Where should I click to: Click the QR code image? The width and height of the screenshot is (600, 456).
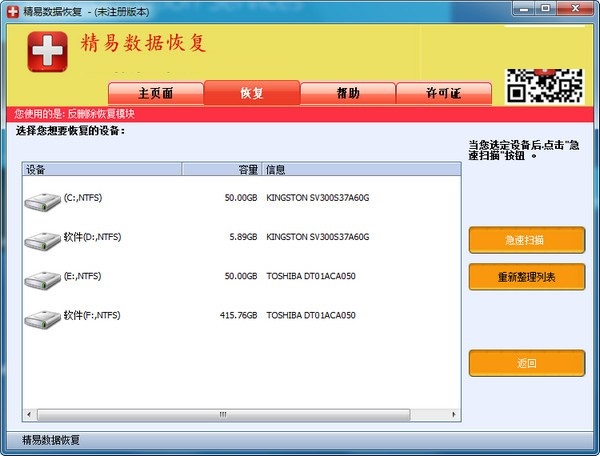click(545, 86)
